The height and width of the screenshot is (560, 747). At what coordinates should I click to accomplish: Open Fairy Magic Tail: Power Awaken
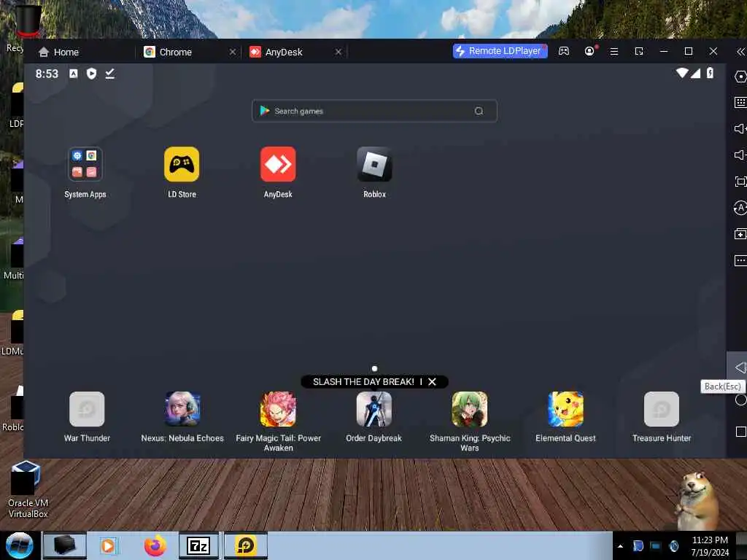[278, 409]
